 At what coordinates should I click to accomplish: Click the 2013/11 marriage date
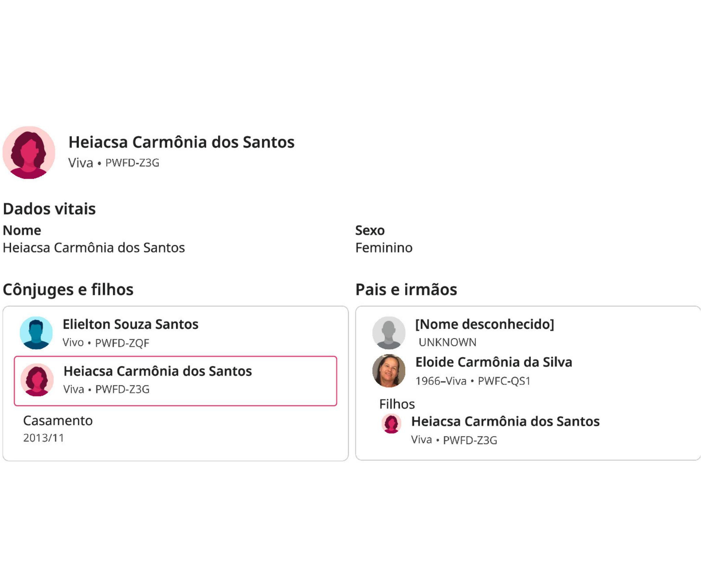click(43, 438)
